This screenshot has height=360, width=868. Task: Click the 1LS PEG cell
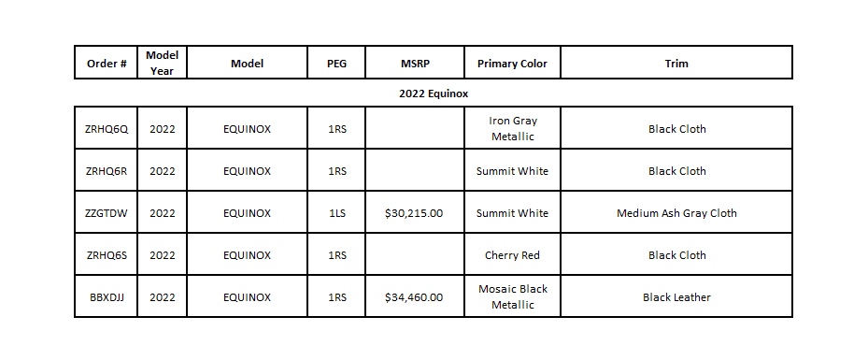click(336, 212)
